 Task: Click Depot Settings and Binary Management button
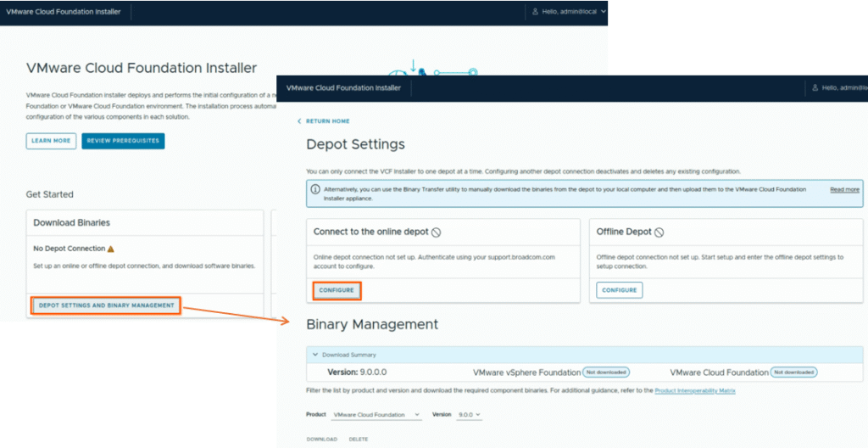click(106, 305)
